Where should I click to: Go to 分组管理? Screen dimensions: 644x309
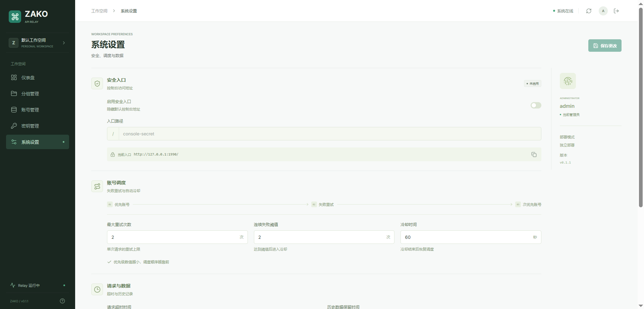(38, 94)
